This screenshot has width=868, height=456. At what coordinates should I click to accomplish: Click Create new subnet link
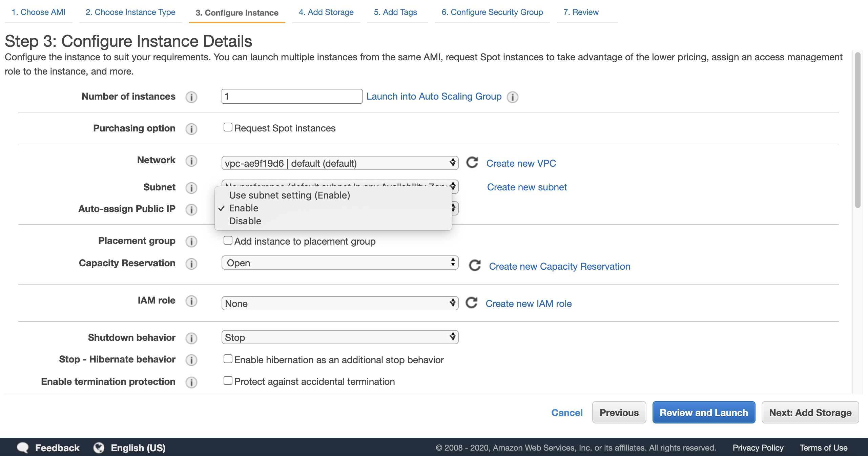[527, 187]
